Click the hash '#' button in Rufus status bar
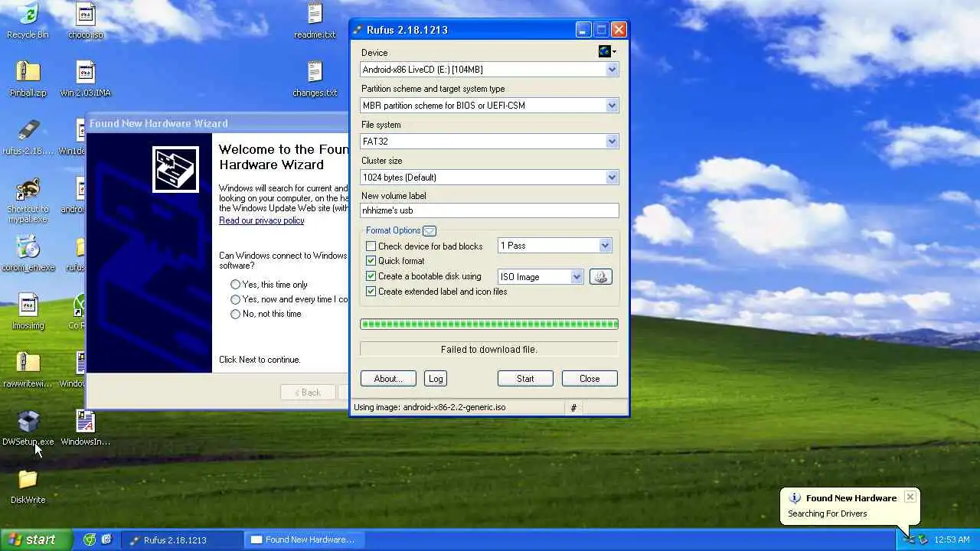980x551 pixels. click(x=573, y=408)
